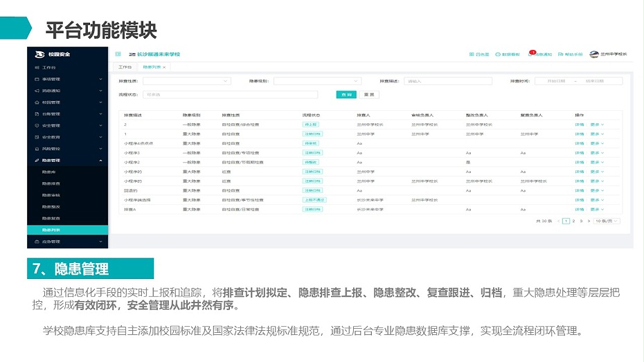This screenshot has width=644, height=362.
Task: Click the 共 30 条 total count text
Action: [x=544, y=221]
